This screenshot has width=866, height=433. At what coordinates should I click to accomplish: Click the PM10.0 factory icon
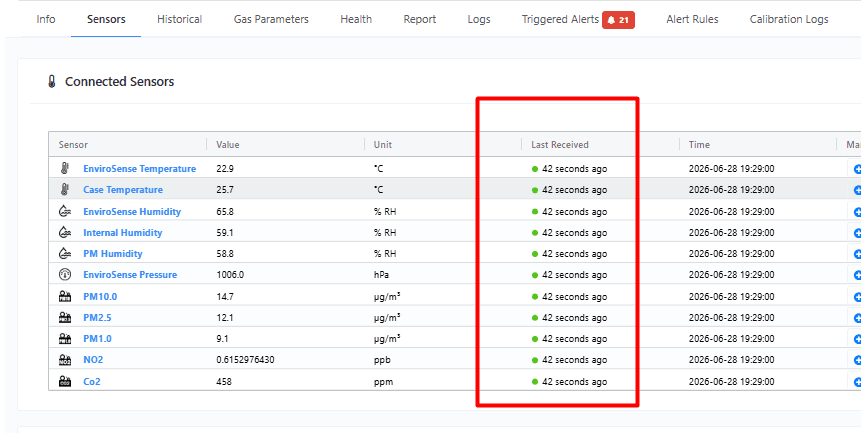[x=65, y=297]
